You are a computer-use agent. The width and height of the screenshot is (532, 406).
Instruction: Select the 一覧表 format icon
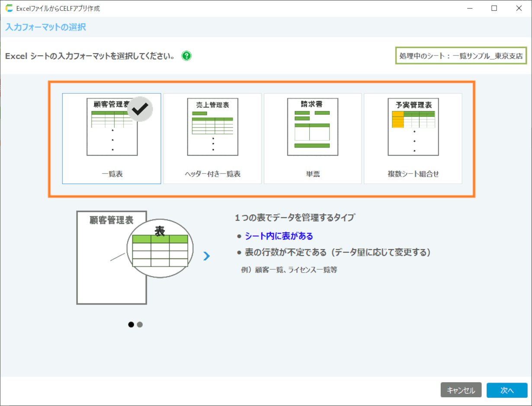coord(112,127)
